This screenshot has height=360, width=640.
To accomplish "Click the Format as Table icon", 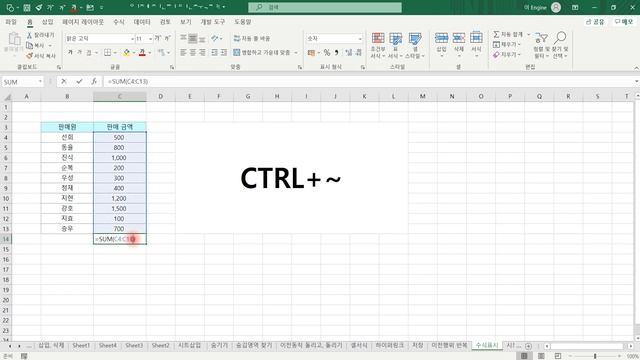I will coord(395,38).
